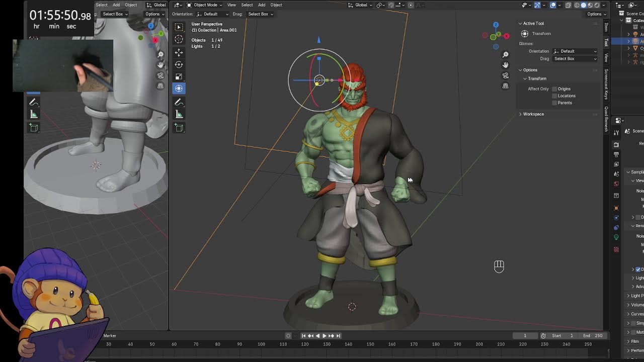Select the Transform tool in main viewport toolbar
Image resolution: width=644 pixels, height=362 pixels.
point(179,88)
